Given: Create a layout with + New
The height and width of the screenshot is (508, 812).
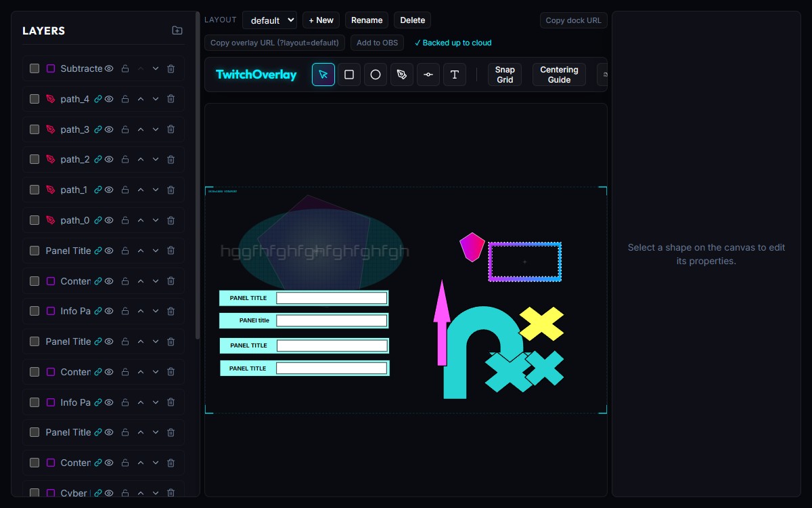Looking at the screenshot, I should pyautogui.click(x=321, y=20).
